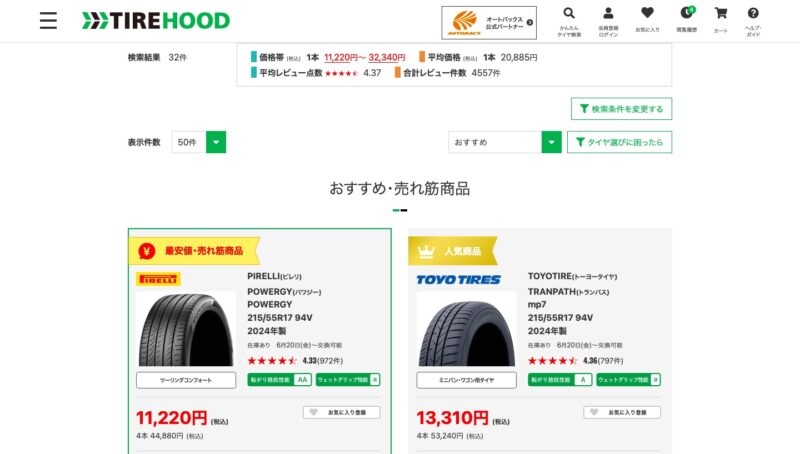Add the Toyo TRANPATH mp7 to favorites
The image size is (800, 454).
(622, 412)
